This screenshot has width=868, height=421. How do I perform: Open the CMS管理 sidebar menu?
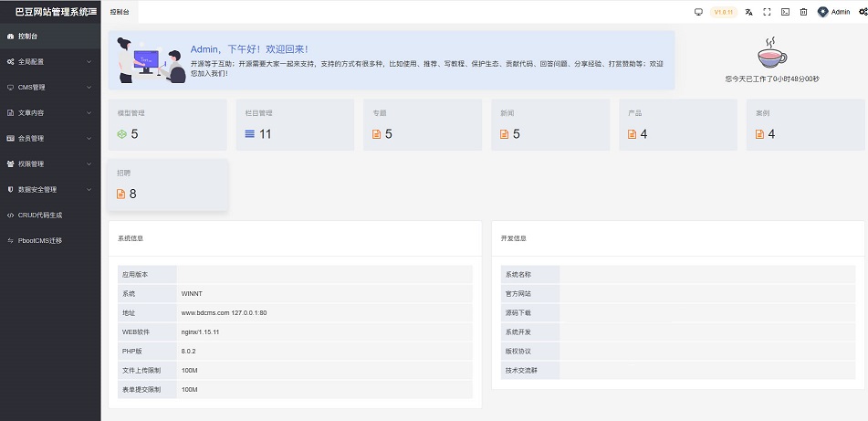[x=50, y=87]
